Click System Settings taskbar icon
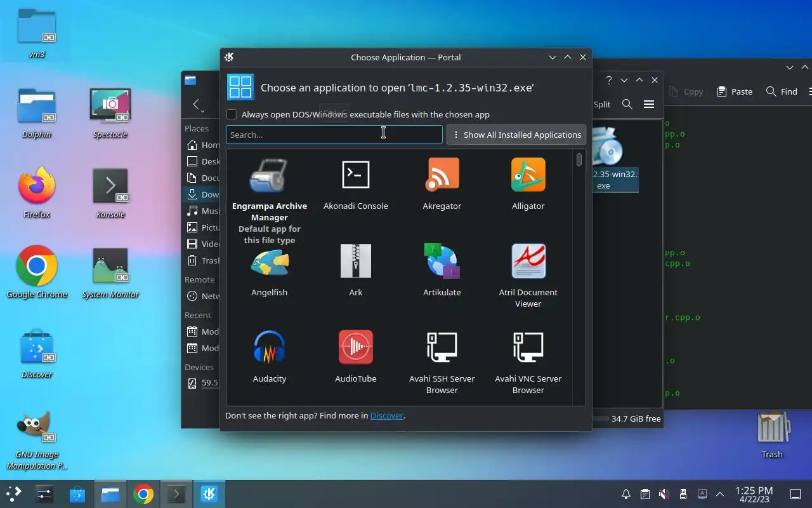Viewport: 812px width, 508px height. (44, 494)
